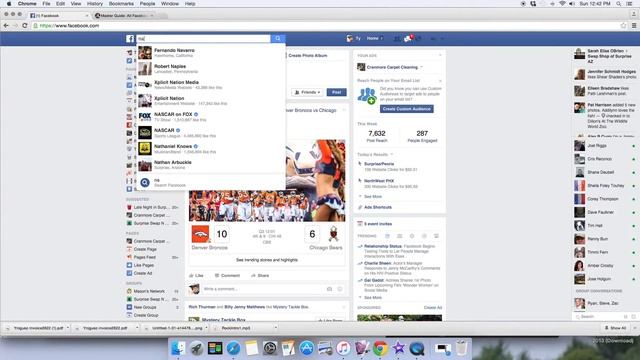Bookmark page with star icon

(623, 25)
